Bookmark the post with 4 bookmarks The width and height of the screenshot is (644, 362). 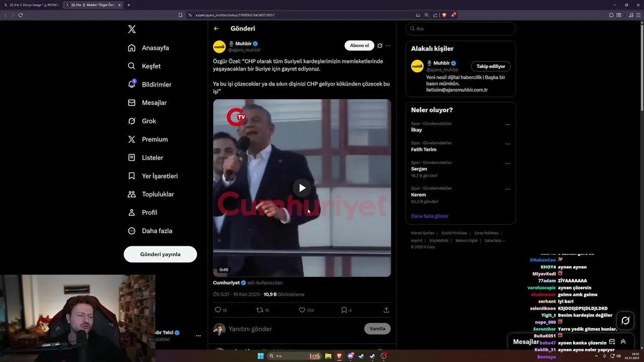click(344, 310)
